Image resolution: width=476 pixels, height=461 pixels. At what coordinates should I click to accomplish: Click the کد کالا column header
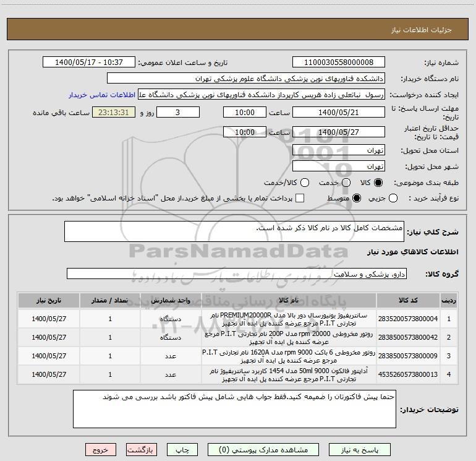pyautogui.click(x=408, y=300)
